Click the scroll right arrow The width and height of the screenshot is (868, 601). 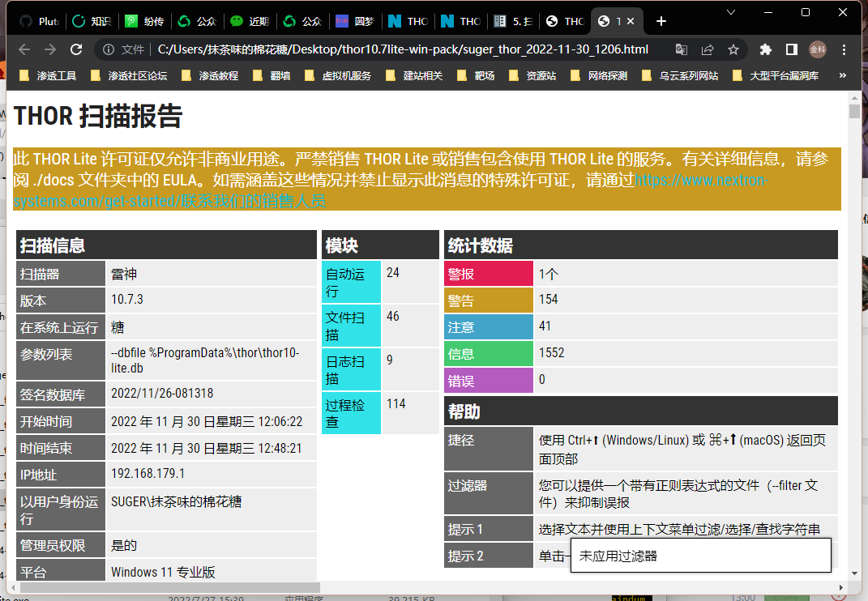click(x=841, y=587)
